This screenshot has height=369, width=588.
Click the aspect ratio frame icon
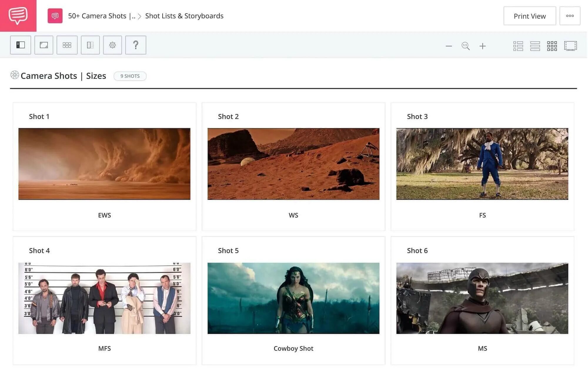tap(44, 45)
